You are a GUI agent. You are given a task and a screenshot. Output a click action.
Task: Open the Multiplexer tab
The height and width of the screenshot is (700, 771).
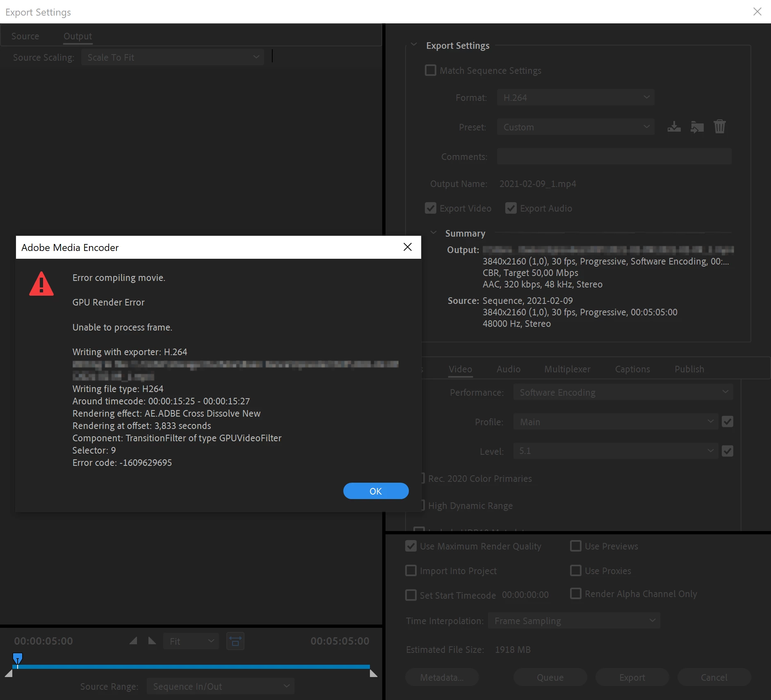point(568,369)
